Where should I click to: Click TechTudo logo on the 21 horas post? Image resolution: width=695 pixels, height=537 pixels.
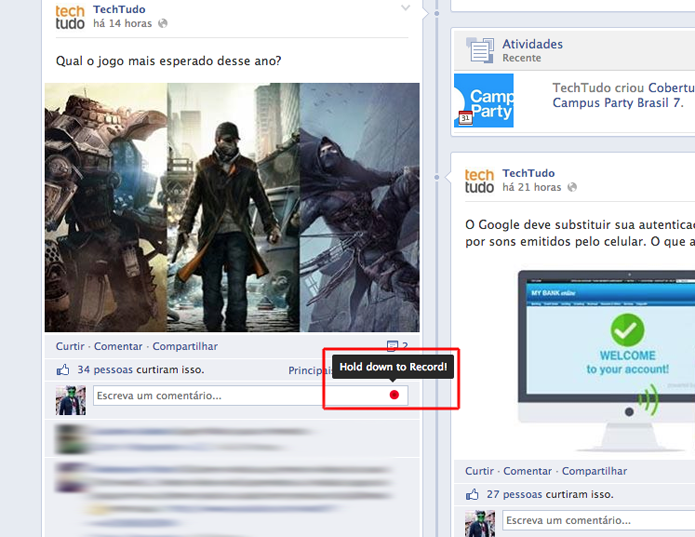pos(479,181)
